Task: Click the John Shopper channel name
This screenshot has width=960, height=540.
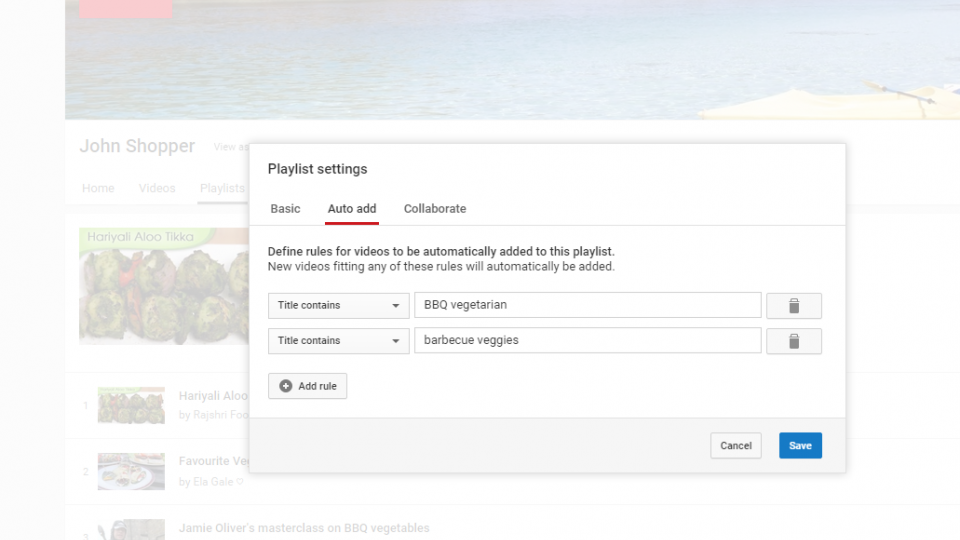Action: pyautogui.click(x=137, y=146)
